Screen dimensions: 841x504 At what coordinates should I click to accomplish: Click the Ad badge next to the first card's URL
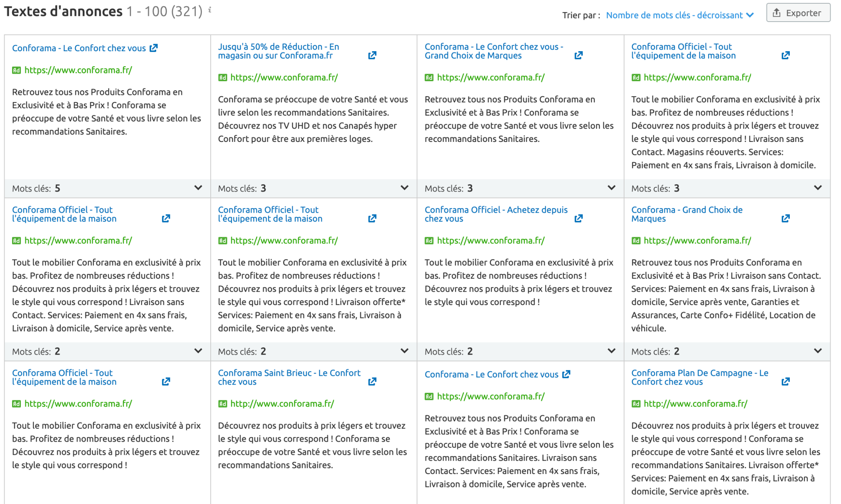[x=16, y=70]
